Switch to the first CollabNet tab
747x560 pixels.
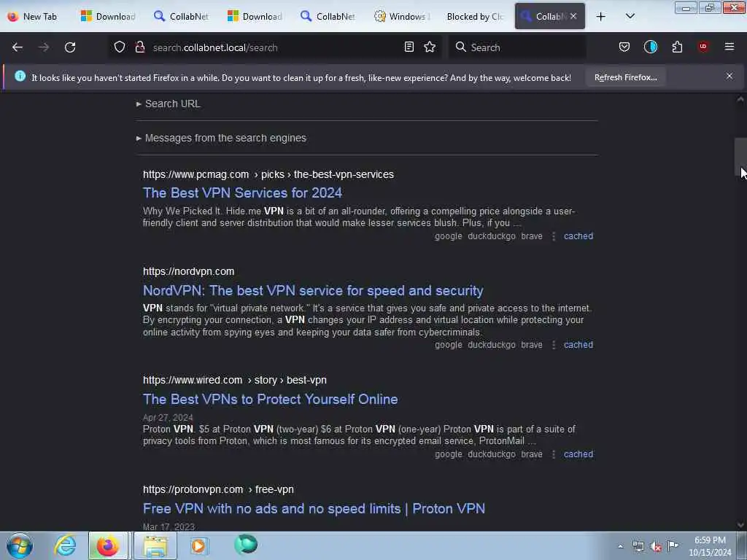pos(182,16)
